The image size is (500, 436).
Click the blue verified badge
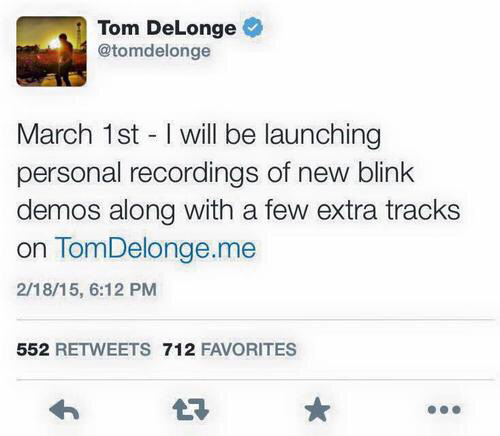[x=253, y=27]
